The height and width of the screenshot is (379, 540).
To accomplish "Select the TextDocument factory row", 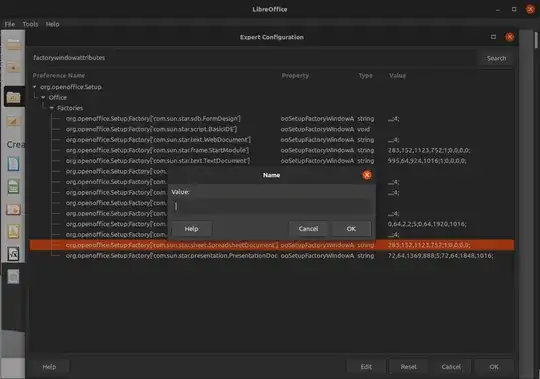I will click(x=272, y=161).
